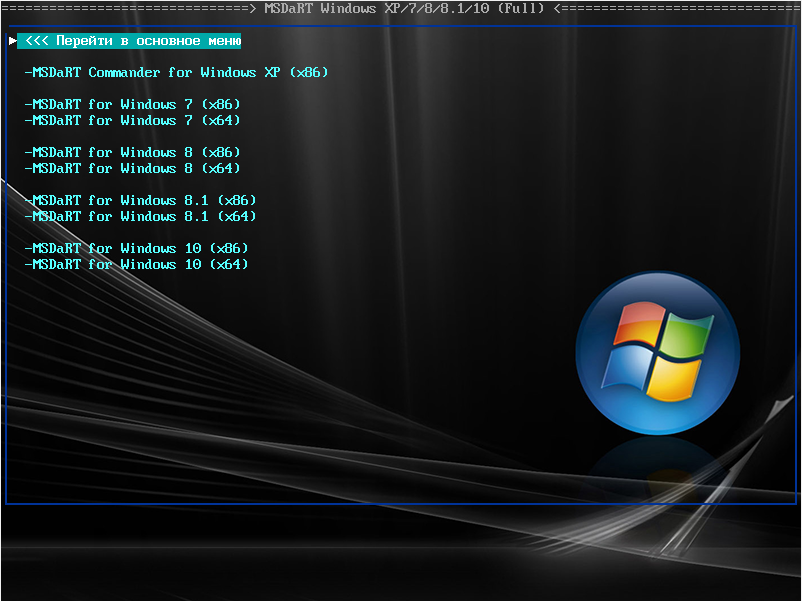Run MSDaRT for Windows 10 (x86)
Viewport: 802px width, 601px height.
[136, 248]
